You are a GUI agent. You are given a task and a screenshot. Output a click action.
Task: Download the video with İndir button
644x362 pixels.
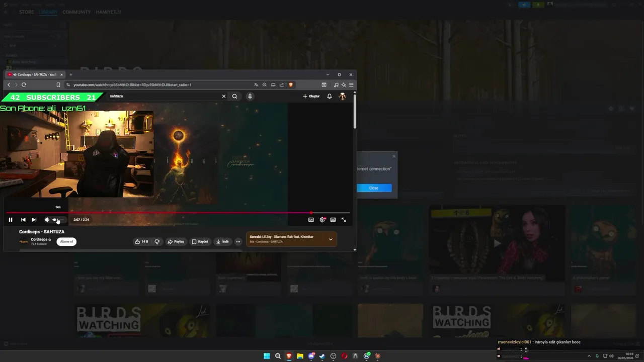(x=222, y=242)
